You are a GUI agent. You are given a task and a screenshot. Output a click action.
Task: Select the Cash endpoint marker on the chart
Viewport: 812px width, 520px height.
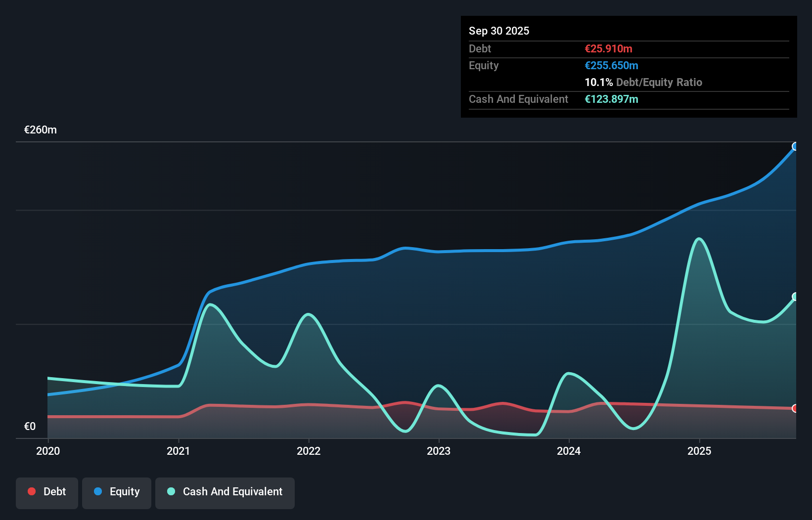point(795,296)
